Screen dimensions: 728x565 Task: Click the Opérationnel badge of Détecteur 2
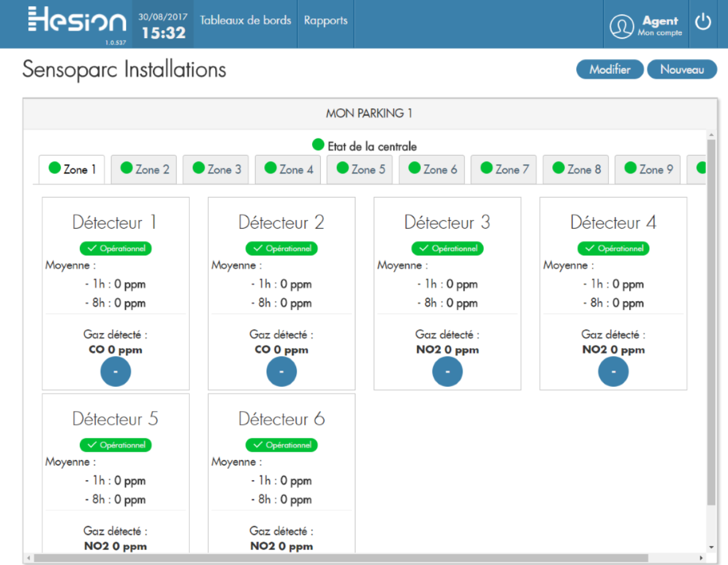(281, 248)
